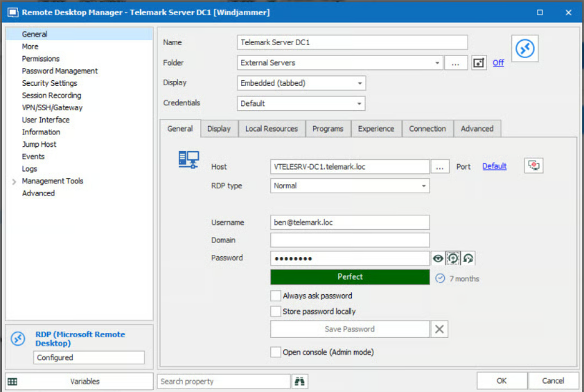The height and width of the screenshot is (392, 584).
Task: Click the RDP session icon beside Name
Action: point(524,48)
